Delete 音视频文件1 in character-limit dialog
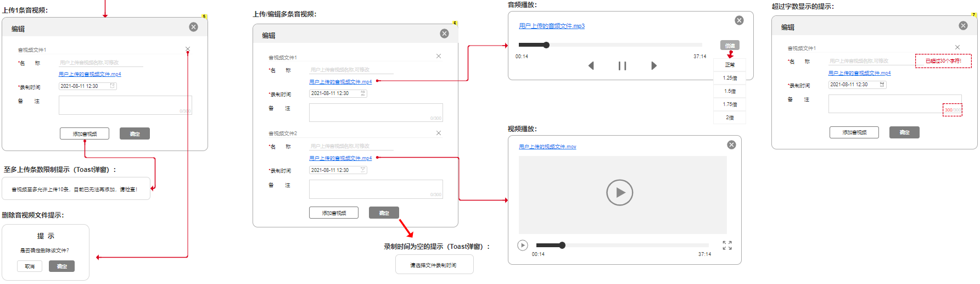The height and width of the screenshot is (284, 980). click(x=957, y=47)
